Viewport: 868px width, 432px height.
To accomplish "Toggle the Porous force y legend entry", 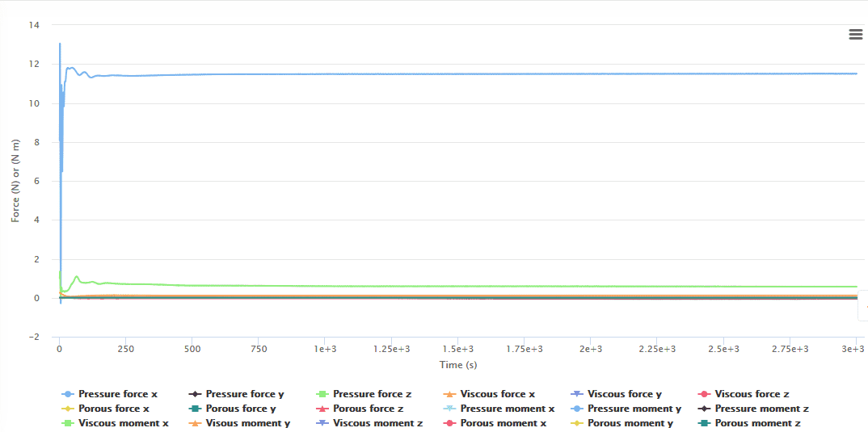I will (233, 409).
